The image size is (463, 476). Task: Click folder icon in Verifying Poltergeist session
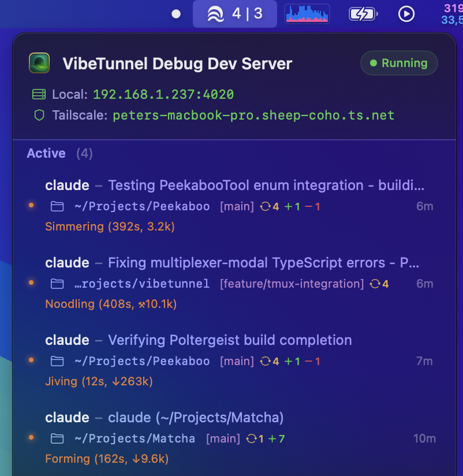pyautogui.click(x=57, y=362)
